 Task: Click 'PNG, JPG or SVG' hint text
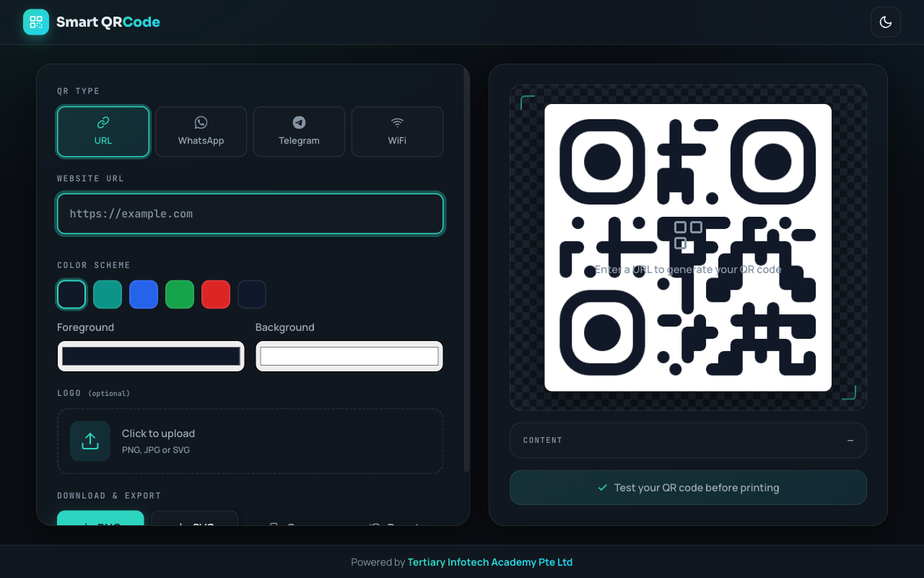tap(156, 450)
